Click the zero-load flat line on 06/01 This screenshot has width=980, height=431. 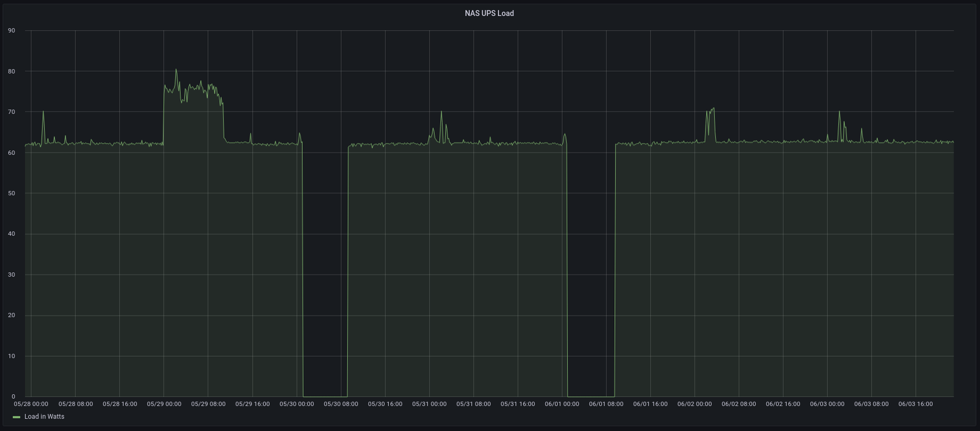pyautogui.click(x=590, y=396)
